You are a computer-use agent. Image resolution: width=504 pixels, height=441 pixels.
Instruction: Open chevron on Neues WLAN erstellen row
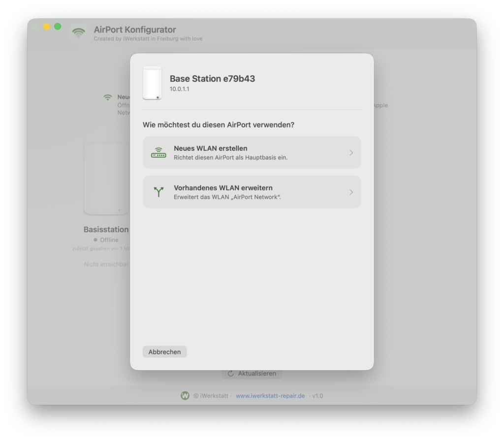pyautogui.click(x=351, y=153)
